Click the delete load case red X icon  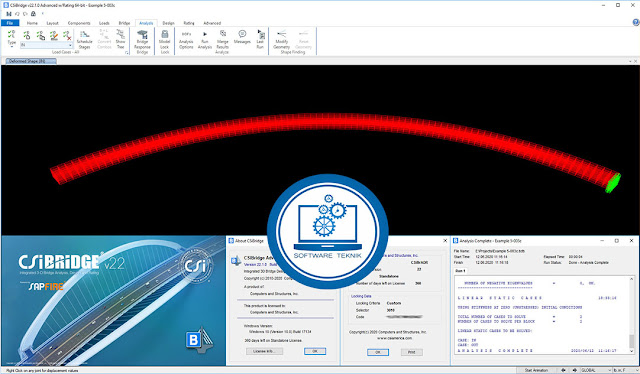coord(67,36)
